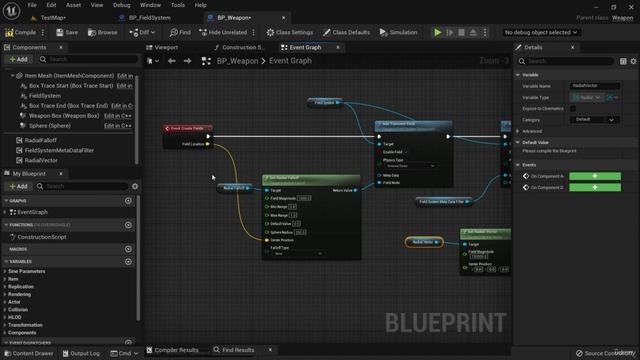Screen dimensions: 640x360
Task: Open ConstructionScript function
Action: tap(42, 237)
